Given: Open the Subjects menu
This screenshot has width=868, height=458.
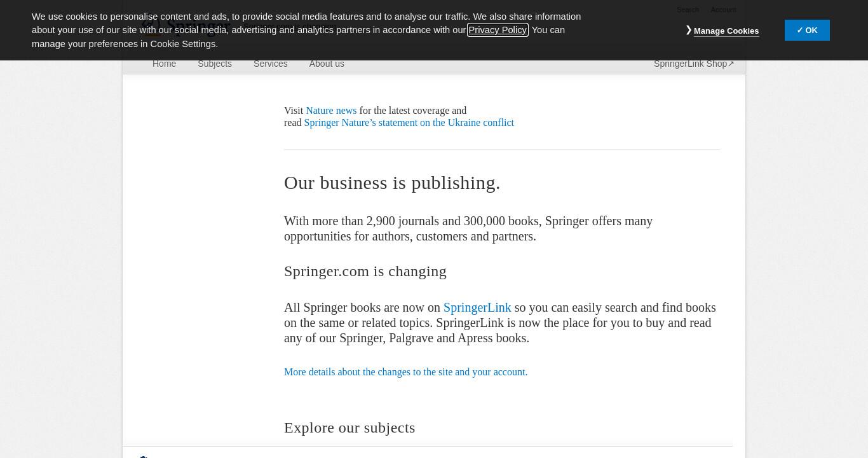Looking at the screenshot, I should [215, 64].
